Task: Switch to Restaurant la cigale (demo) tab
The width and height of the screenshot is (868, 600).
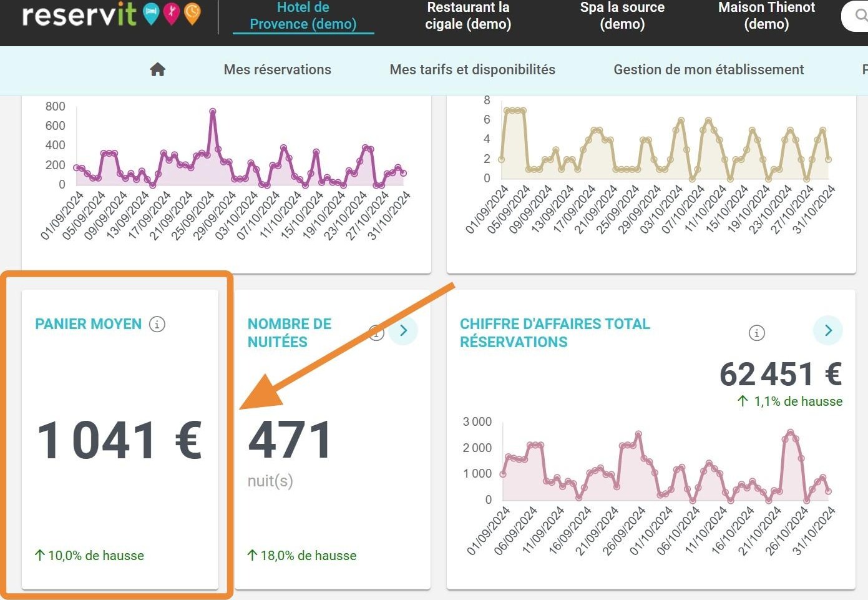Action: click(x=468, y=16)
